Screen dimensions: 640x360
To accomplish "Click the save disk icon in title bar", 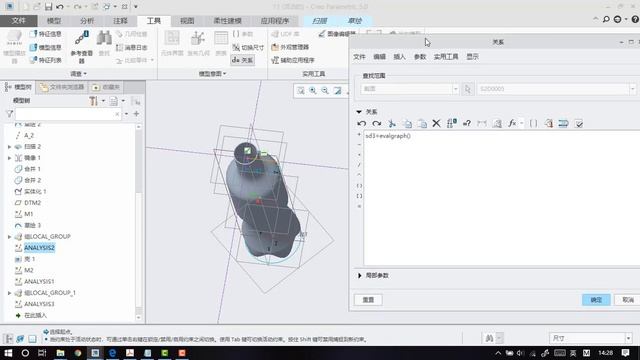I will click(x=49, y=7).
